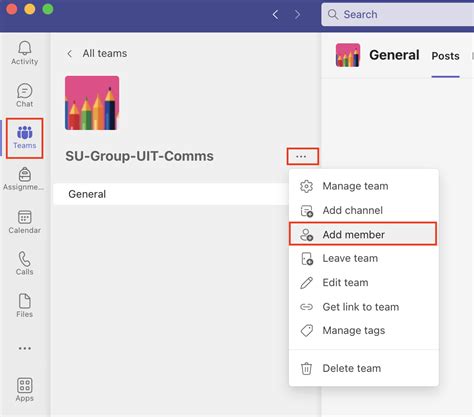Click the Search input field
Image resolution: width=474 pixels, height=417 pixels.
[397, 14]
